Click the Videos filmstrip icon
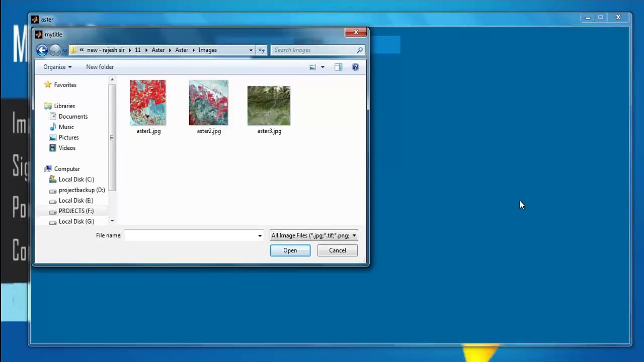Viewport: 644px width, 362px height. (53, 148)
